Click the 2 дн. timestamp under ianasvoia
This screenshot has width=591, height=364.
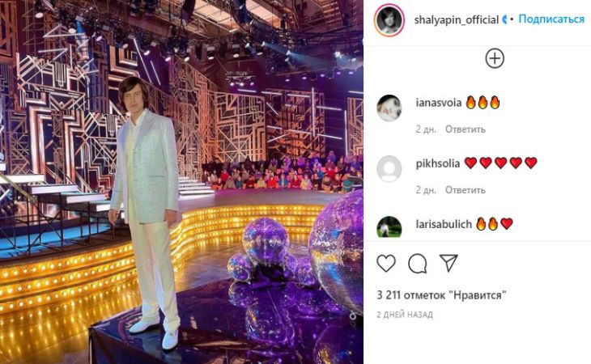426,129
